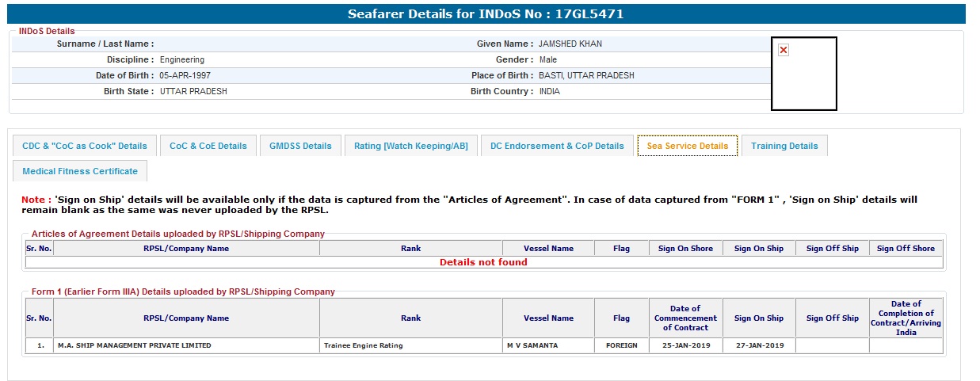980x381 pixels.
Task: Select the Sea Service Details tab
Action: [687, 146]
